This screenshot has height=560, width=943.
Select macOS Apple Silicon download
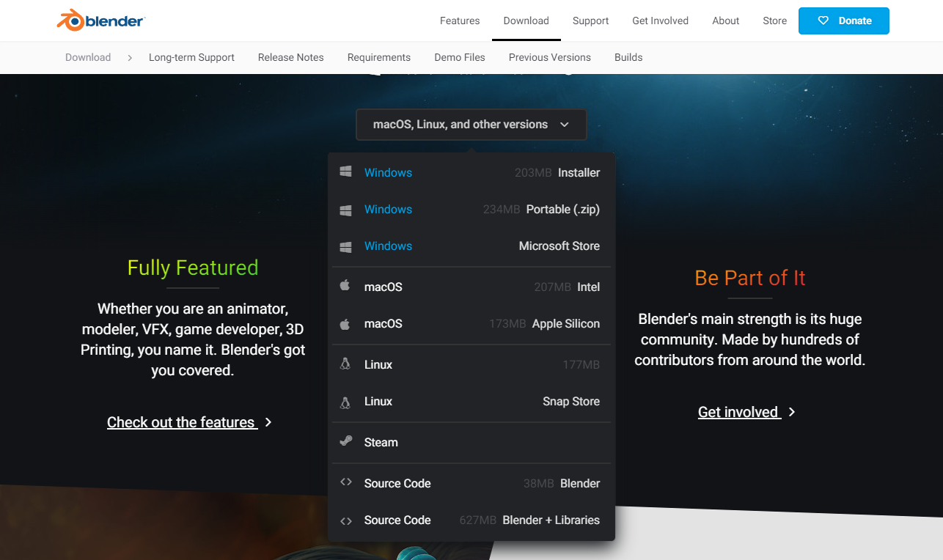[x=471, y=324]
